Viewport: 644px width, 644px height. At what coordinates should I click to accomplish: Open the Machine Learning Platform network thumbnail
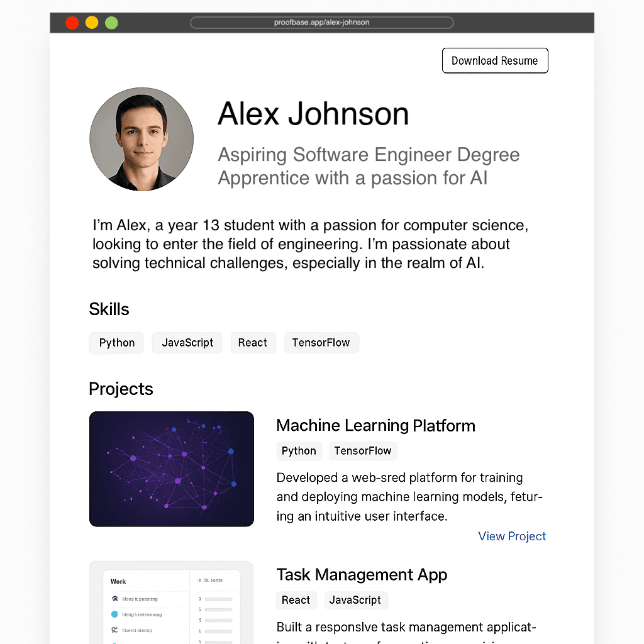[172, 469]
